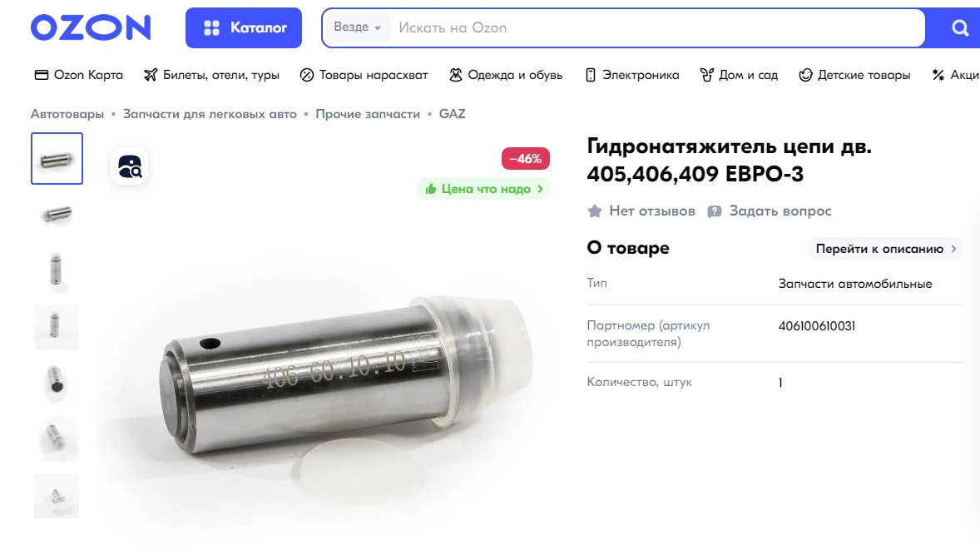The height and width of the screenshot is (555, 980).
Task: Select the last thumbnail in the gallery
Action: click(57, 496)
